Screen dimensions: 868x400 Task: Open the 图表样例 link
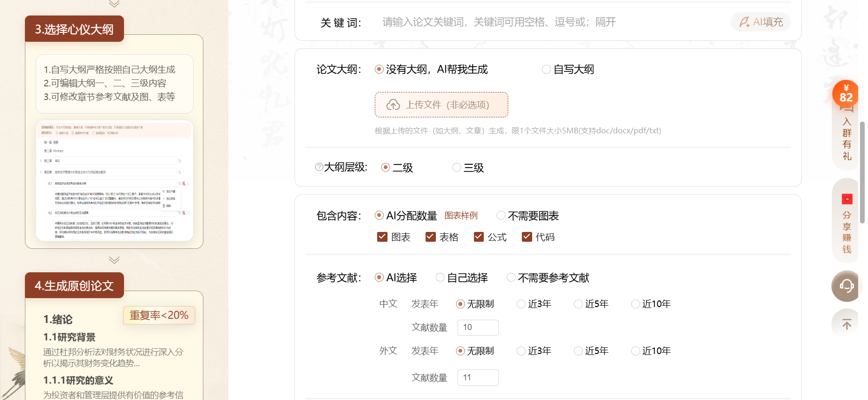coord(461,215)
